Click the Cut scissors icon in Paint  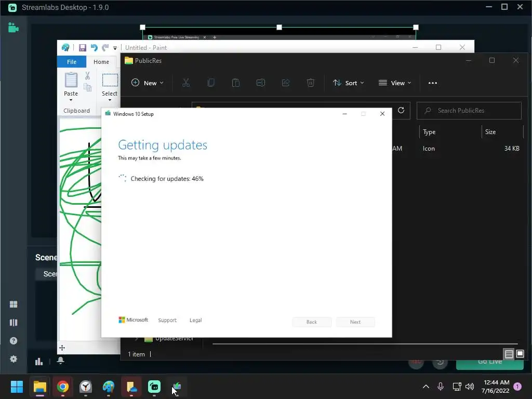tap(87, 76)
